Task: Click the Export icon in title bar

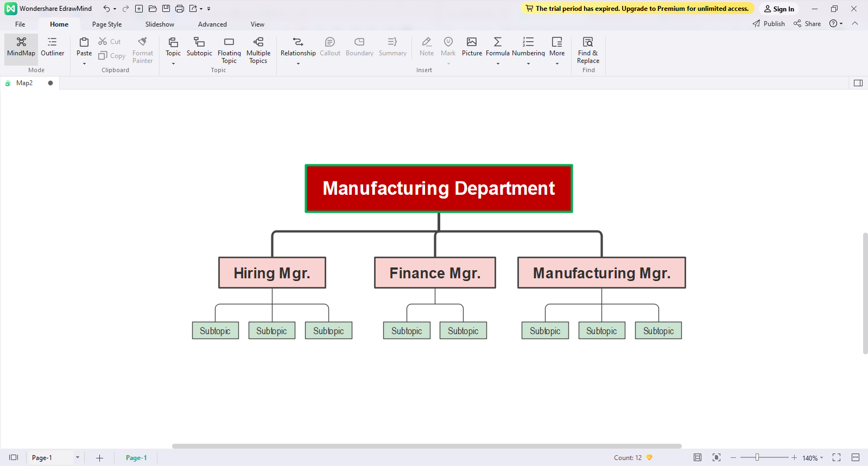Action: coord(193,9)
